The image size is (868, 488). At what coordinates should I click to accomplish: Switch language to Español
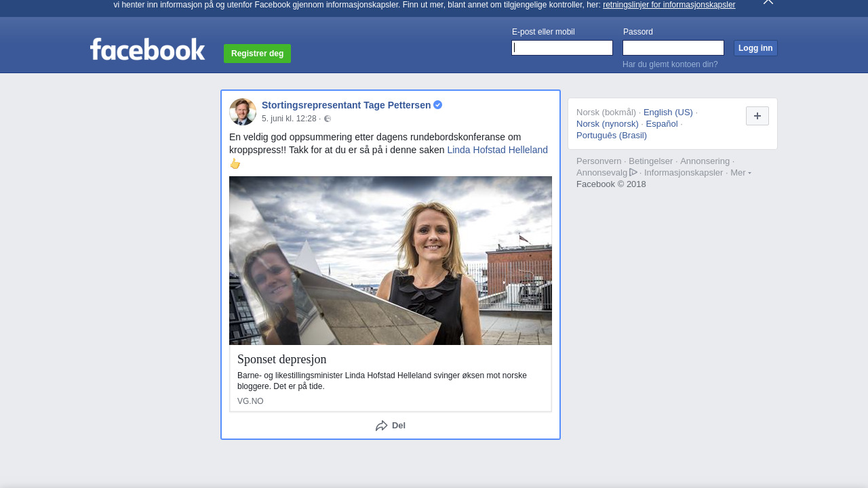[662, 124]
